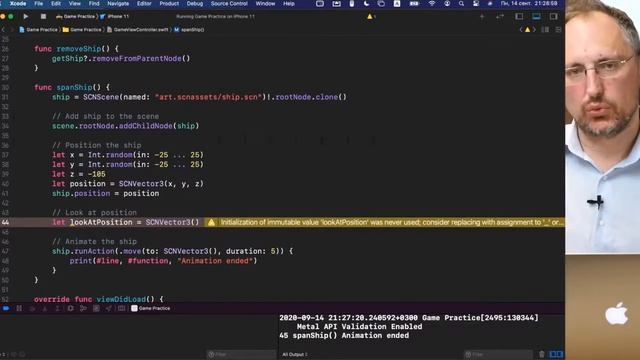Open code review arrows button
The width and height of the screenshot is (640, 360).
(x=500, y=17)
